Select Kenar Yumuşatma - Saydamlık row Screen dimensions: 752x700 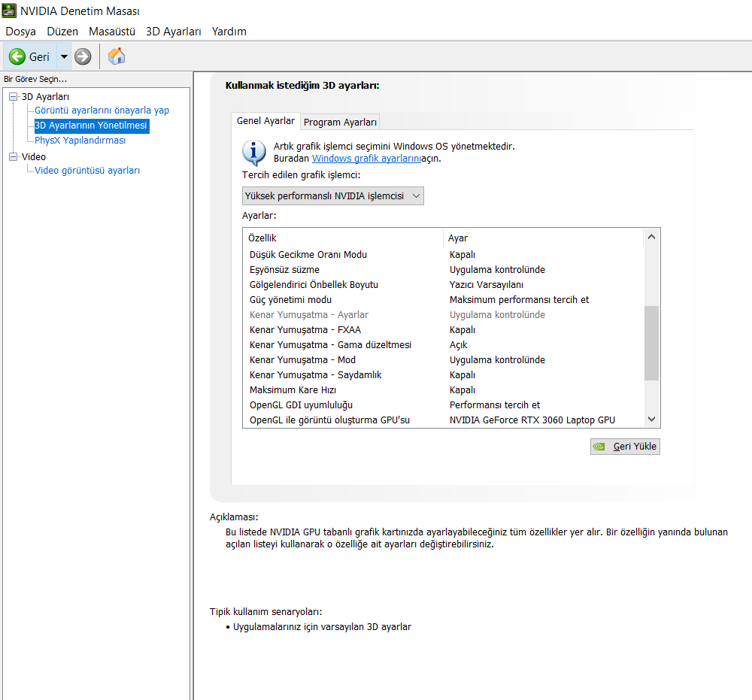click(444, 375)
